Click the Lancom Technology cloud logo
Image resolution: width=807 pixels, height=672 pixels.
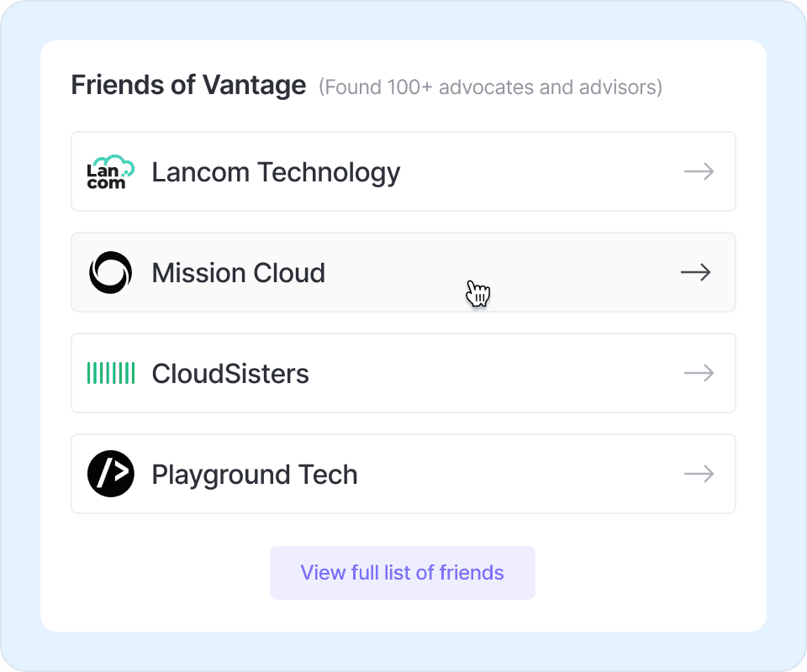pyautogui.click(x=111, y=171)
